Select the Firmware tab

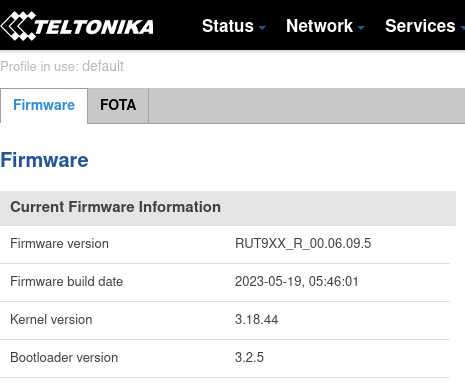click(x=44, y=105)
